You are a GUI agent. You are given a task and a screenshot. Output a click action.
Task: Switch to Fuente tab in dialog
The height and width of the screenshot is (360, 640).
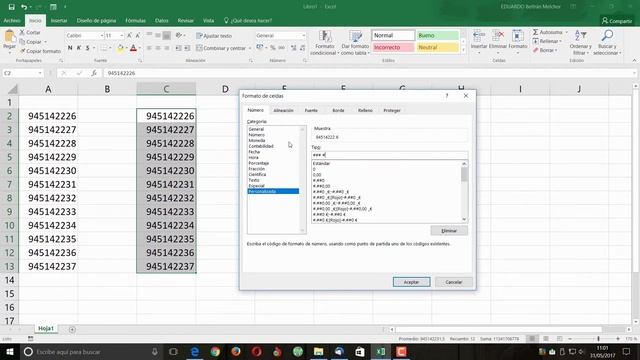tap(311, 111)
